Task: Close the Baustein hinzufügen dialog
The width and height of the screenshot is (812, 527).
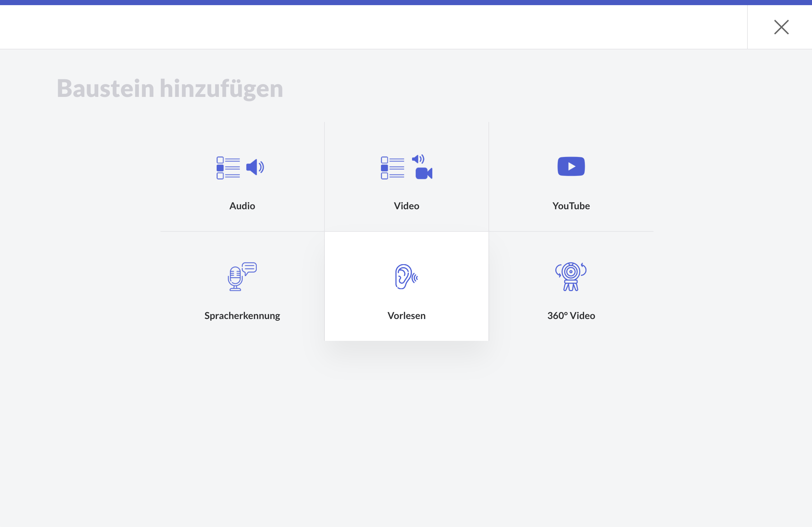Action: click(781, 27)
